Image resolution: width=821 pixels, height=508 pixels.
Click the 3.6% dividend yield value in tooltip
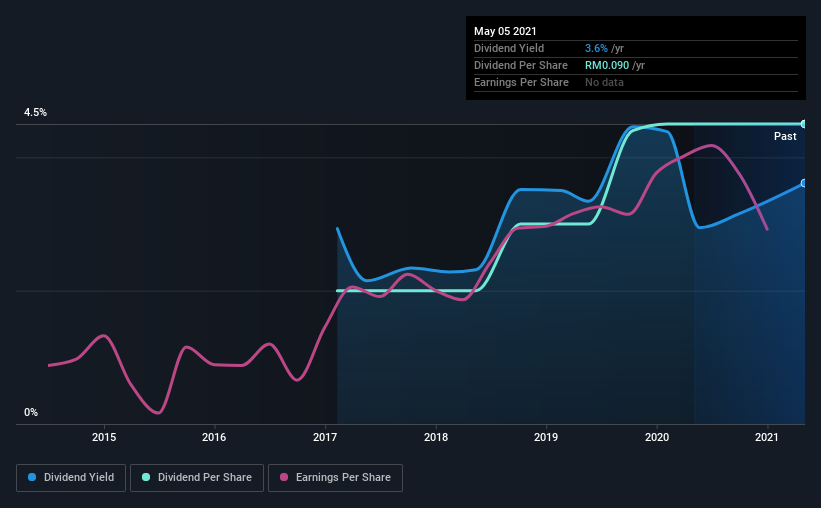click(596, 48)
